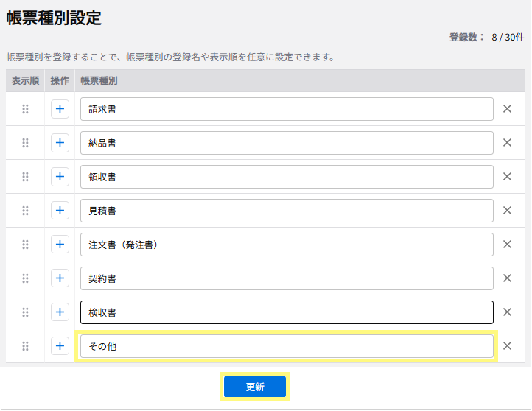
Task: Delete the 検収書 entry
Action: 507,312
